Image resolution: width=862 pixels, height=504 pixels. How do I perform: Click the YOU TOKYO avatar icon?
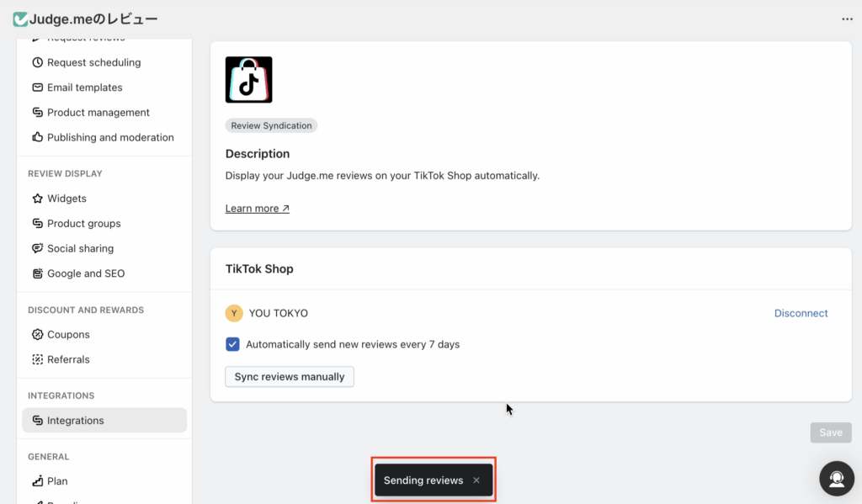click(234, 313)
